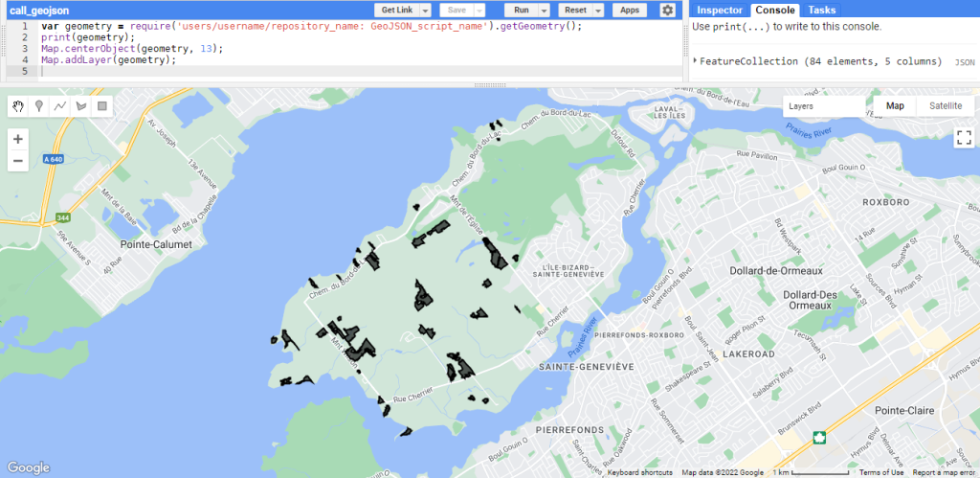Open script settings gear icon
The width and height of the screenshot is (980, 478).
pos(667,10)
